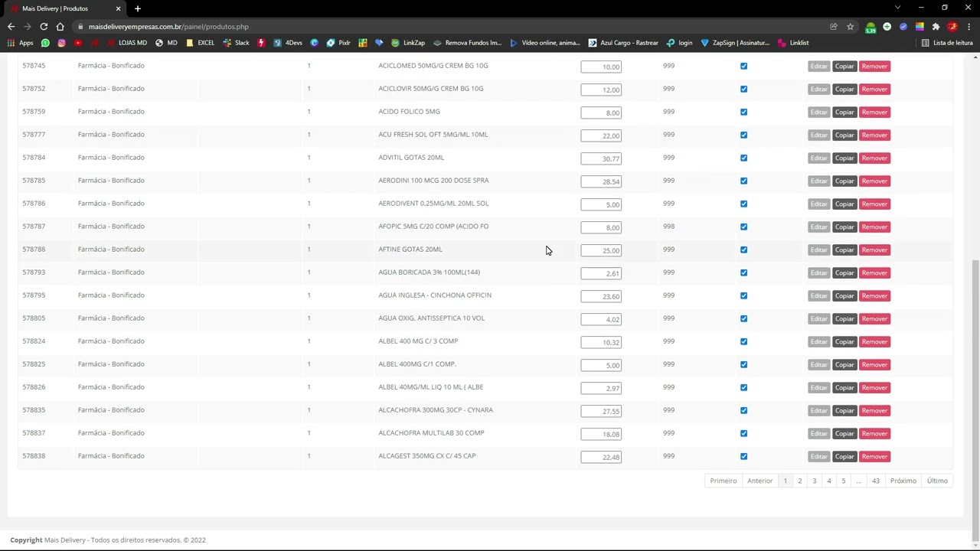Open Lista de leitura panel
The width and height of the screenshot is (980, 551).
tap(947, 43)
